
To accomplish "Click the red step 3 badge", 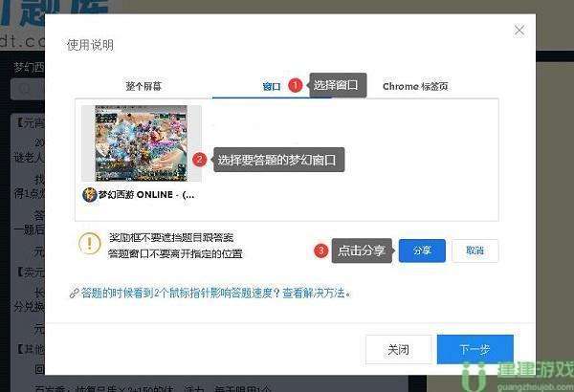I will (x=320, y=250).
